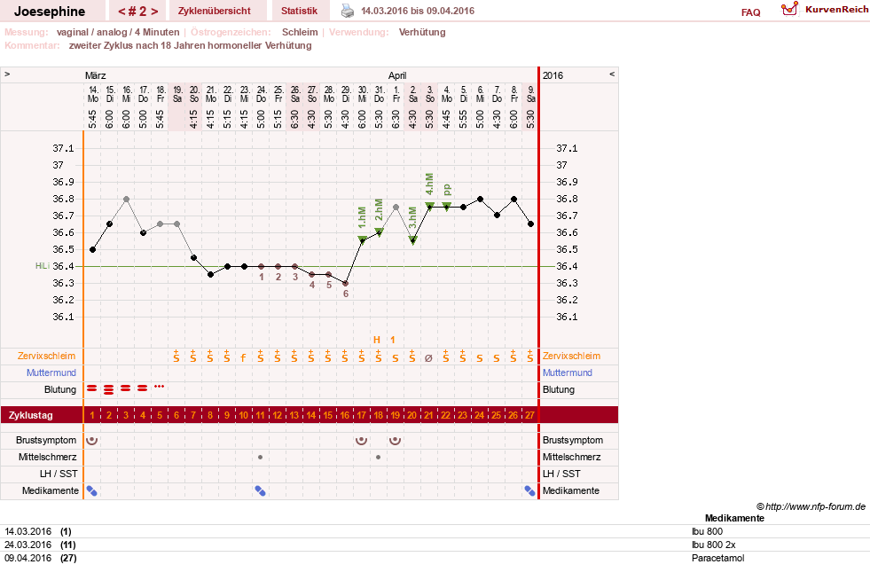This screenshot has width=870, height=588.
Task: Click the breast symptom icon on cycle day 17
Action: click(x=361, y=441)
